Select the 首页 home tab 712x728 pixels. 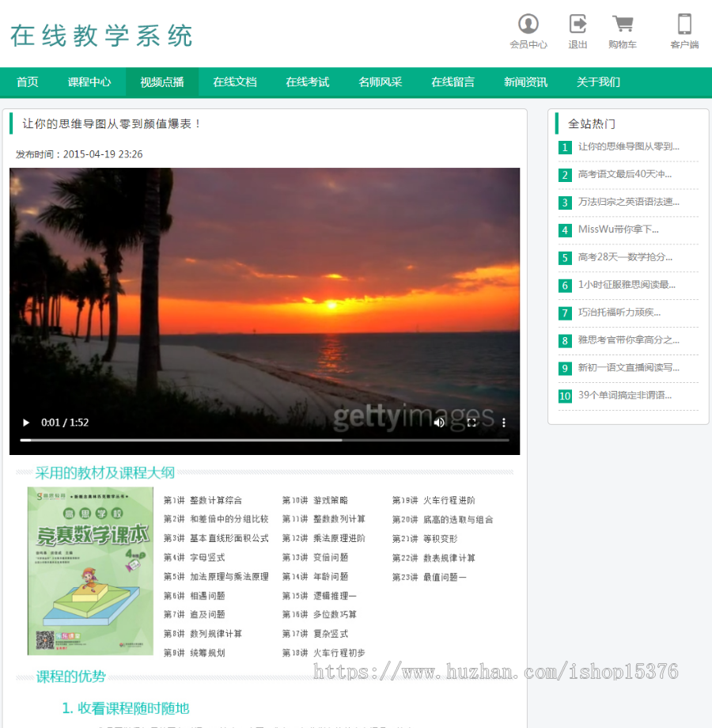pos(27,82)
